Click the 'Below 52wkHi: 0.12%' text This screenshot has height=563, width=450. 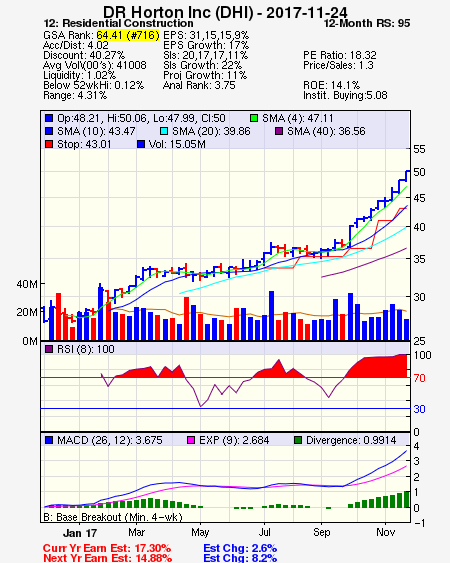point(93,85)
